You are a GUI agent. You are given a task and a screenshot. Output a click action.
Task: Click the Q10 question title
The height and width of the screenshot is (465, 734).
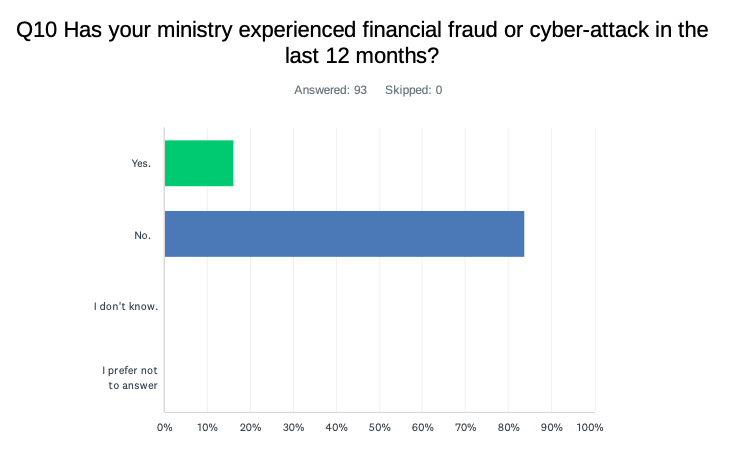[362, 42]
